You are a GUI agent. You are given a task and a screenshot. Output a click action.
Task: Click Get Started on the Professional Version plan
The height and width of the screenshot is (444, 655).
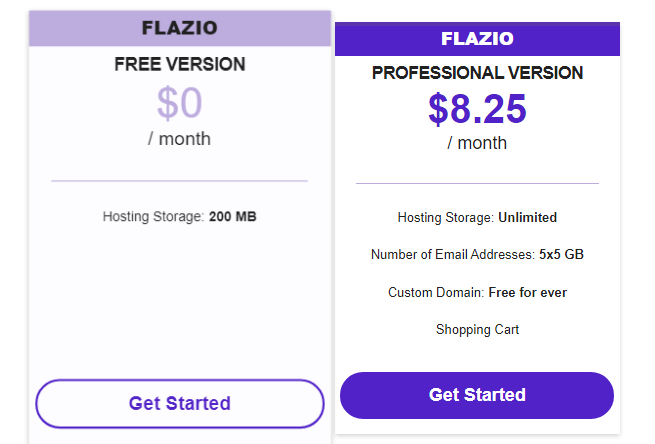tap(477, 395)
